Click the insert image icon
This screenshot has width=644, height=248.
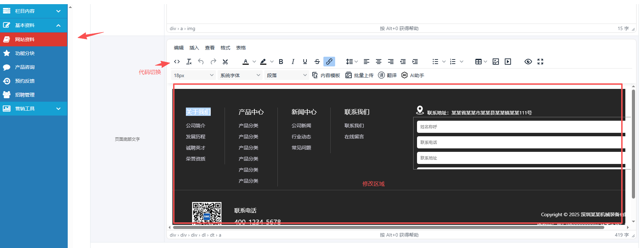[x=496, y=62]
